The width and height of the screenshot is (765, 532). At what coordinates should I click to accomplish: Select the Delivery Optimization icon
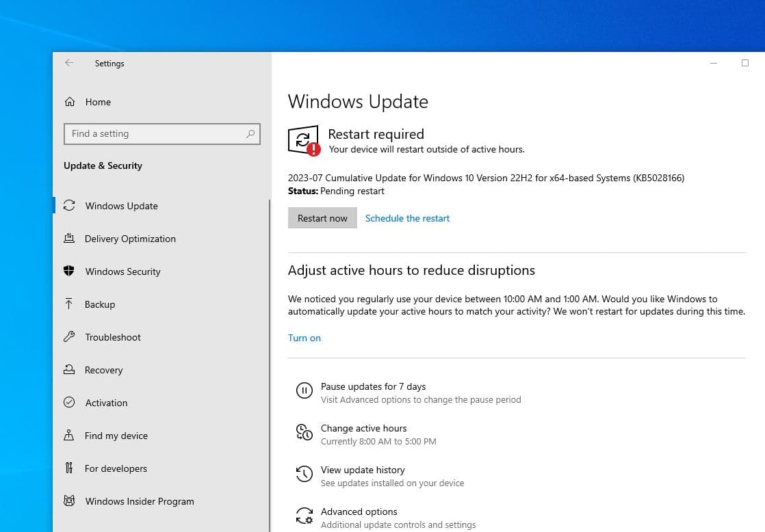(x=69, y=239)
